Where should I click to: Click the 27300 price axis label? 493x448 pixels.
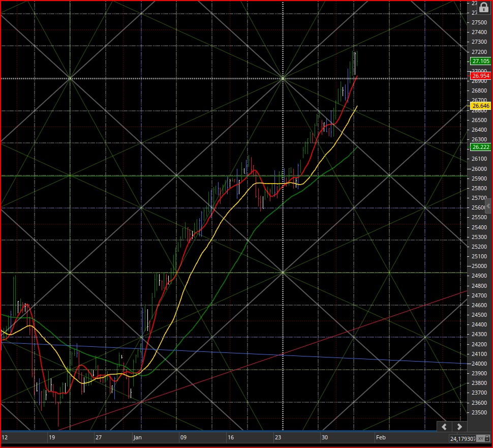(x=479, y=42)
